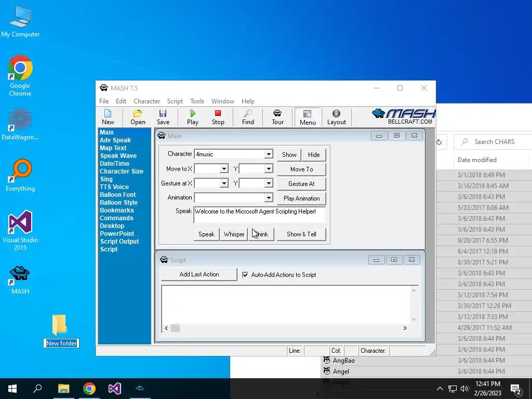Expand the Animation dropdown list
The image size is (532, 399).
click(269, 197)
